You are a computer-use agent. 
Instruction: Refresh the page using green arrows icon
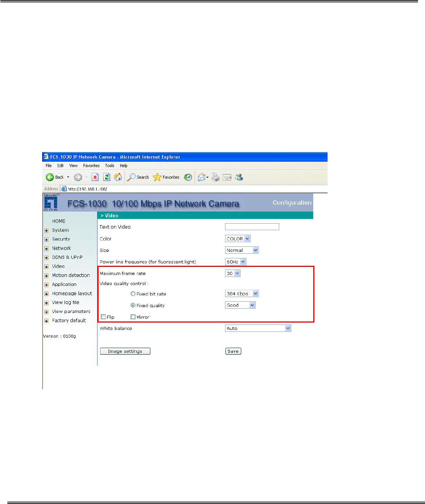(107, 177)
